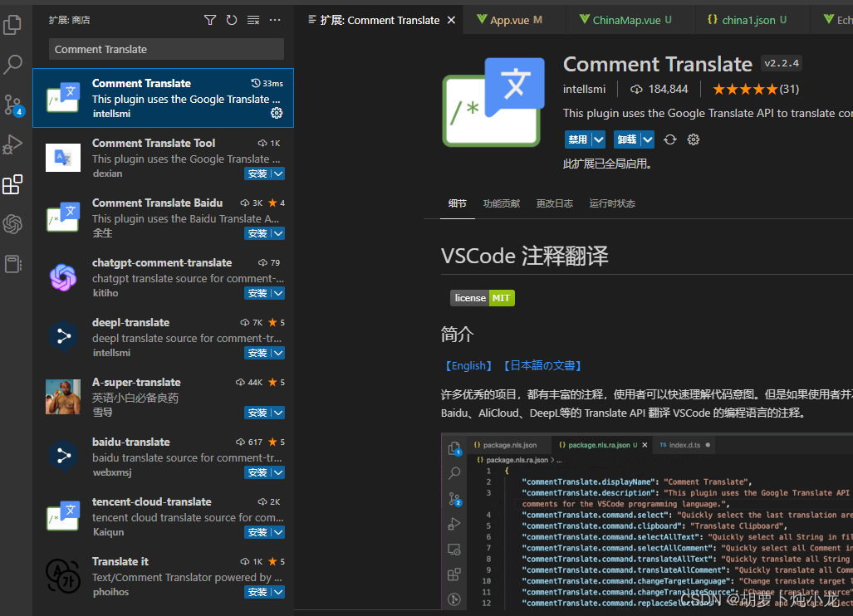Click the Translate it extension icon

[x=63, y=576]
